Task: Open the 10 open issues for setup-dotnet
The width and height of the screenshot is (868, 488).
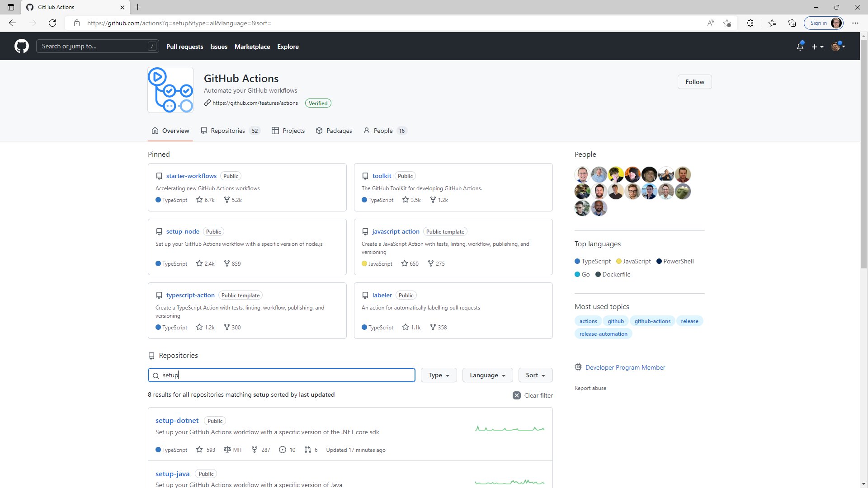Action: (287, 450)
